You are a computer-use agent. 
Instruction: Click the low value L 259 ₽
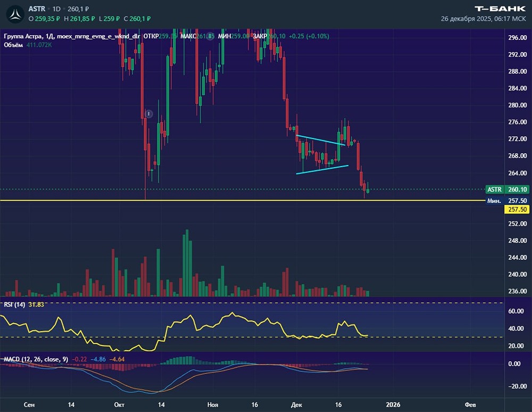click(109, 19)
